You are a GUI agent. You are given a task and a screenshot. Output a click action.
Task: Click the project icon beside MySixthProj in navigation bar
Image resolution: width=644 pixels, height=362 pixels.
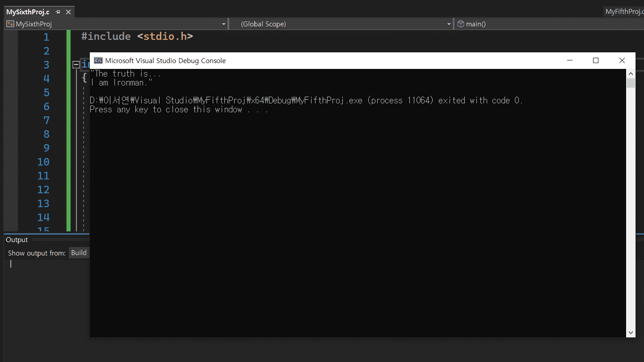point(10,24)
